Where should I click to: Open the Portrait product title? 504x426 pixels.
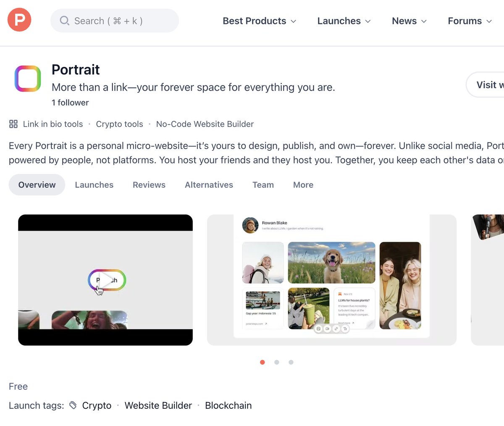coord(76,69)
